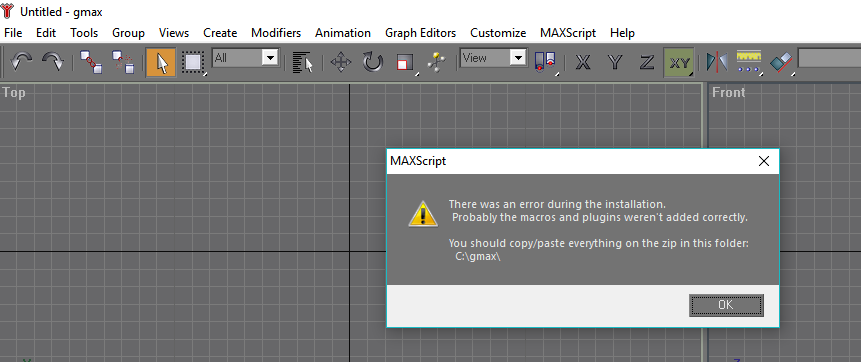Activate the Select and Scale tool
This screenshot has height=362, width=861.
pos(405,62)
